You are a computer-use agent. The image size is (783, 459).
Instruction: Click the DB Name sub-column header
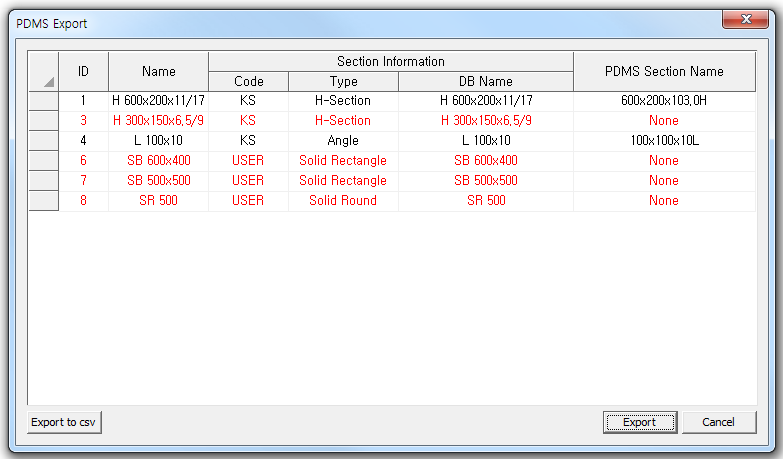pos(485,81)
